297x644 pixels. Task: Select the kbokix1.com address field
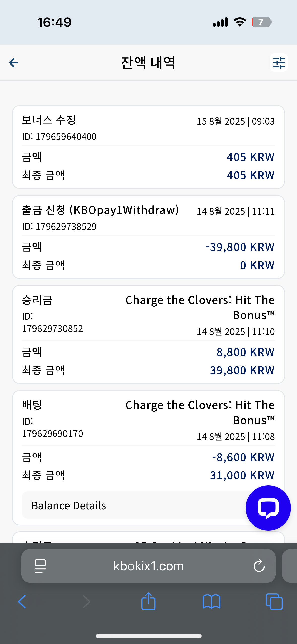coord(148,566)
